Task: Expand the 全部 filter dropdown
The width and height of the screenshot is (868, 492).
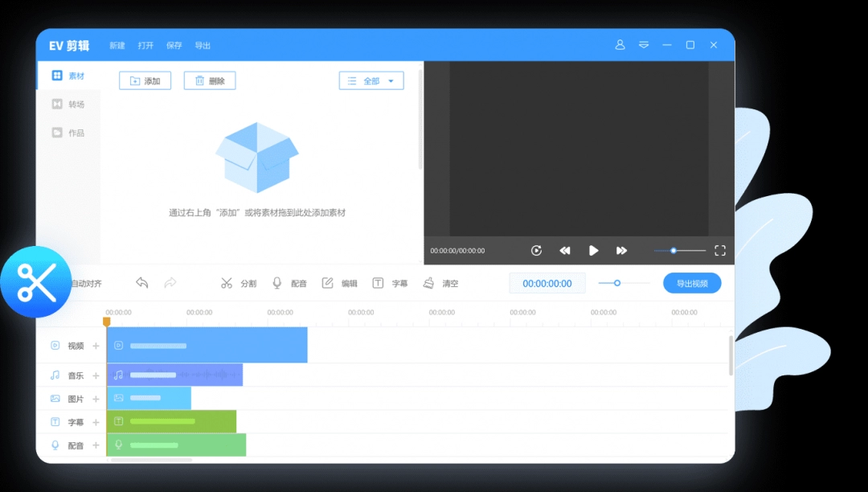Action: [x=371, y=81]
